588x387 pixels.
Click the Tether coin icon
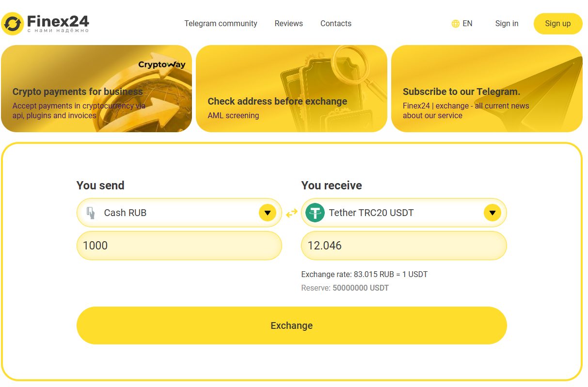click(x=315, y=213)
